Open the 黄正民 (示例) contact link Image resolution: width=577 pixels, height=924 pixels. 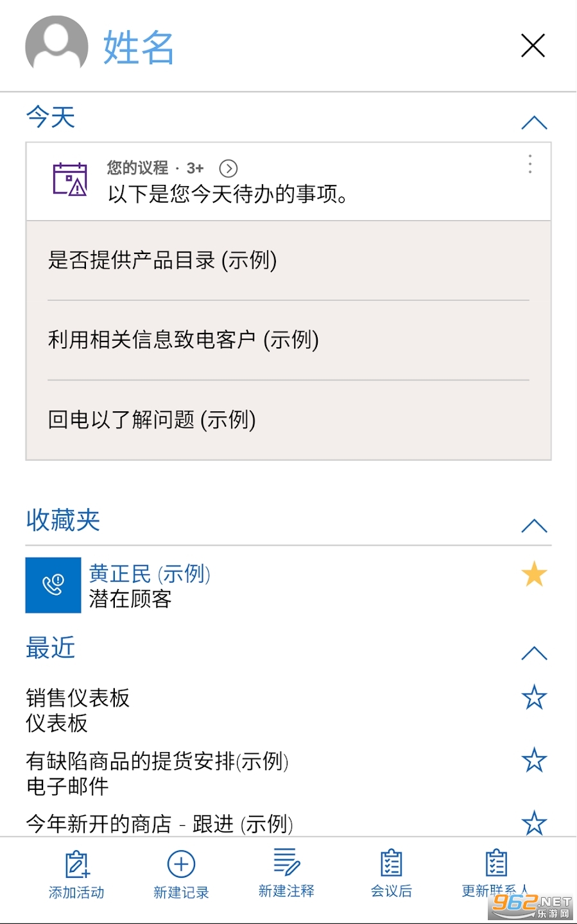coord(150,573)
